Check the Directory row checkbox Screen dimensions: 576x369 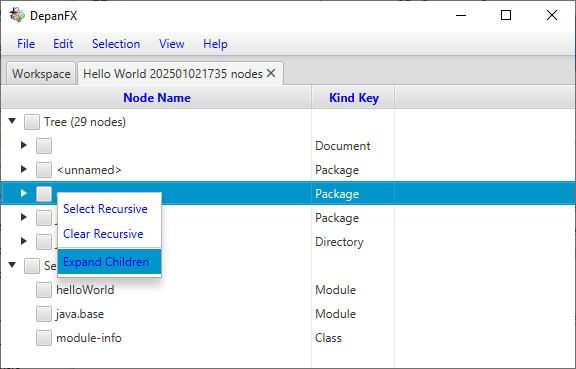(44, 242)
